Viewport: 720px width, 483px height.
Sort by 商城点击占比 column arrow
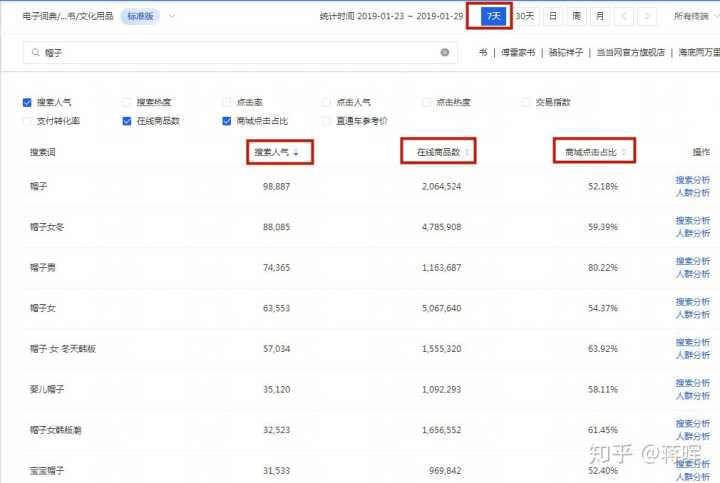tap(625, 152)
